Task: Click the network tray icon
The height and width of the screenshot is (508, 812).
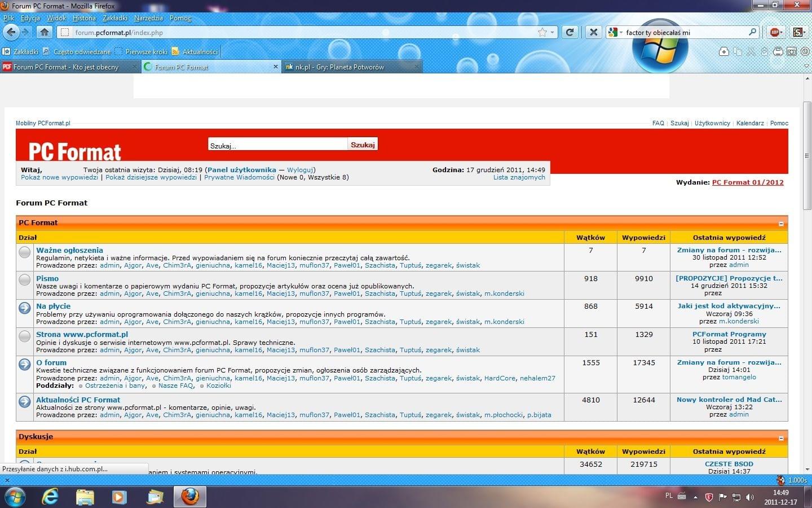Action: point(736,497)
